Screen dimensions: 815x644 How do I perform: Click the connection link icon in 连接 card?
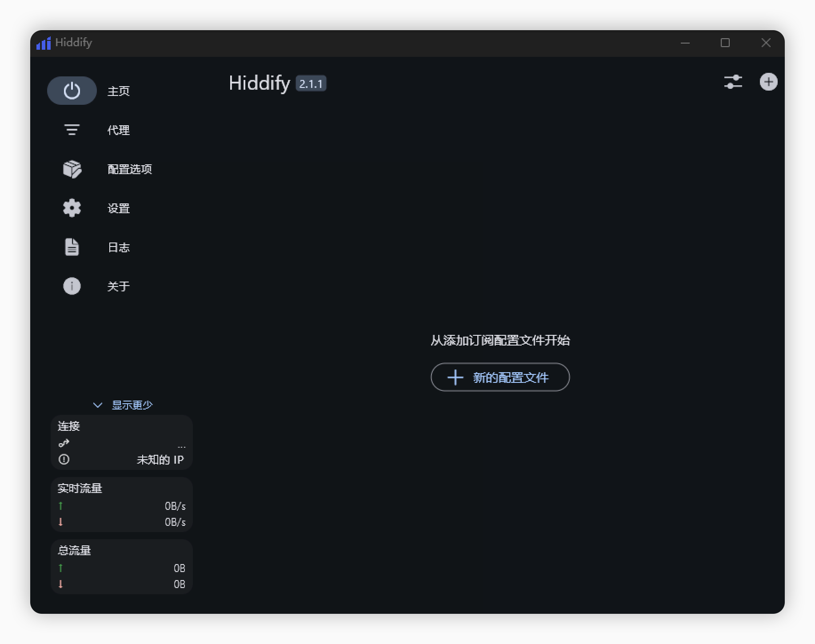tap(64, 443)
